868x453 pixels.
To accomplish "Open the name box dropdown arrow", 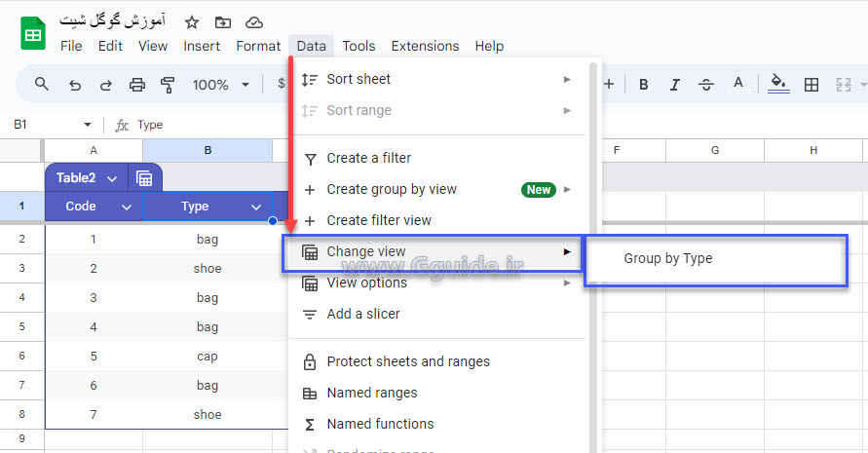I will 88,125.
